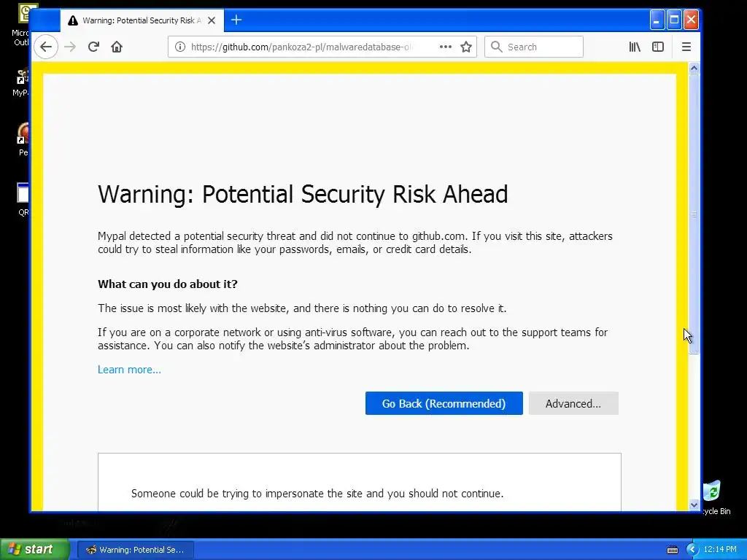Click magnifier icon in Search box
The height and width of the screenshot is (560, 747).
pyautogui.click(x=496, y=47)
